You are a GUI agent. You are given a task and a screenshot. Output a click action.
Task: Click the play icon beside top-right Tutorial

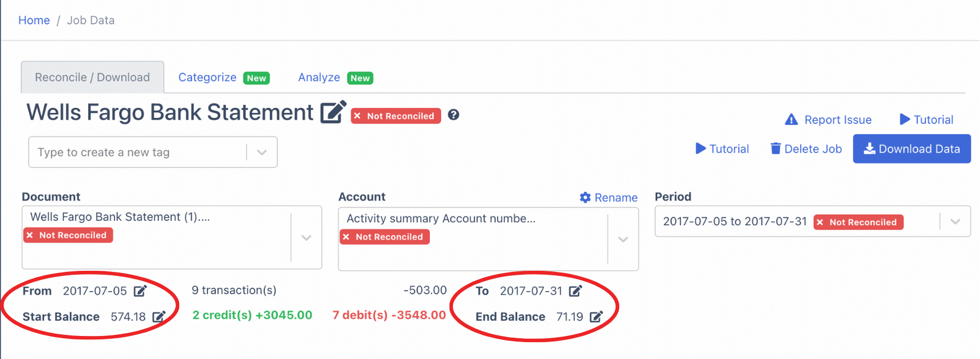[905, 119]
